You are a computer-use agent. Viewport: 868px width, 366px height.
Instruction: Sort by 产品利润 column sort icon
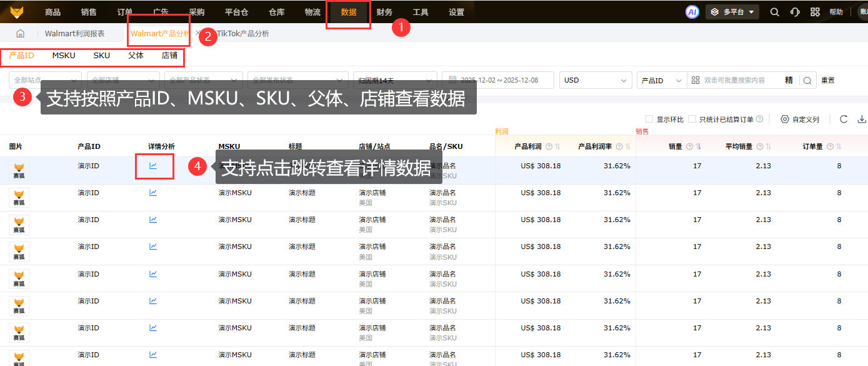557,147
